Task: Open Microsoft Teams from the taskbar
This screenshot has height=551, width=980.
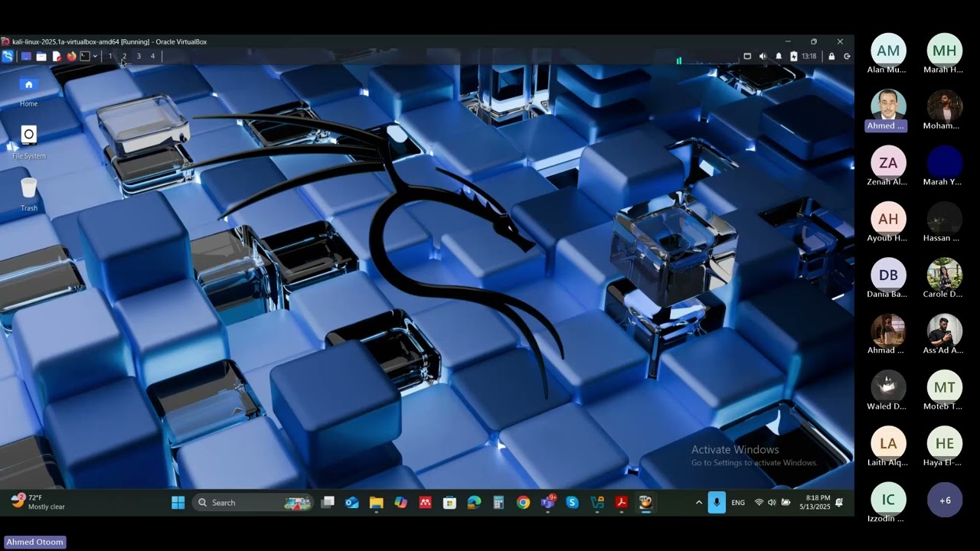Action: (x=548, y=503)
